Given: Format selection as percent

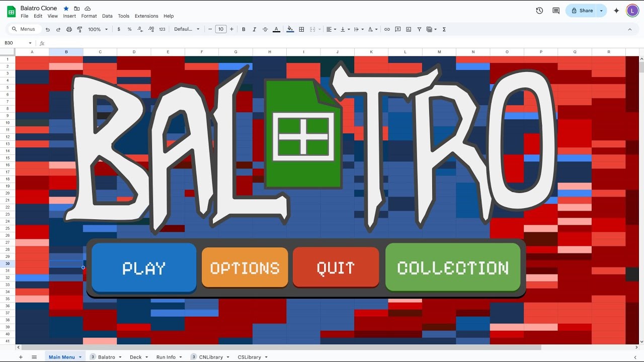Looking at the screenshot, I should 129,29.
